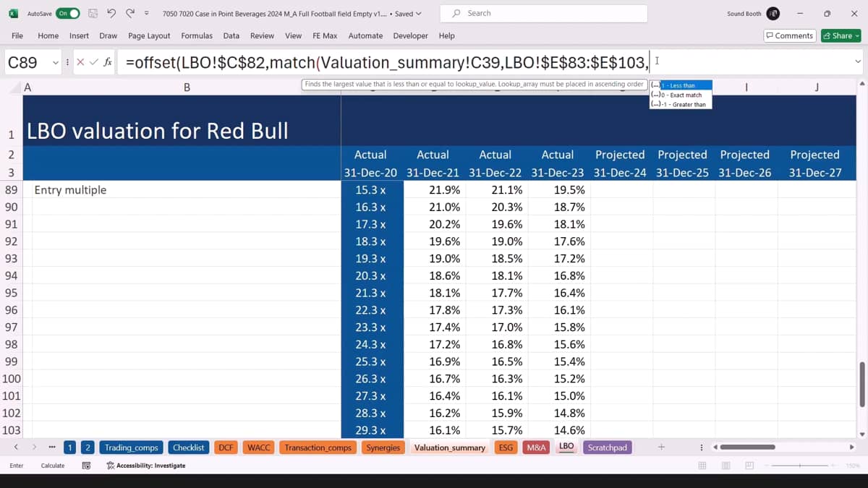Open the WACC sheet tab
The width and height of the screenshot is (868, 488).
point(258,448)
